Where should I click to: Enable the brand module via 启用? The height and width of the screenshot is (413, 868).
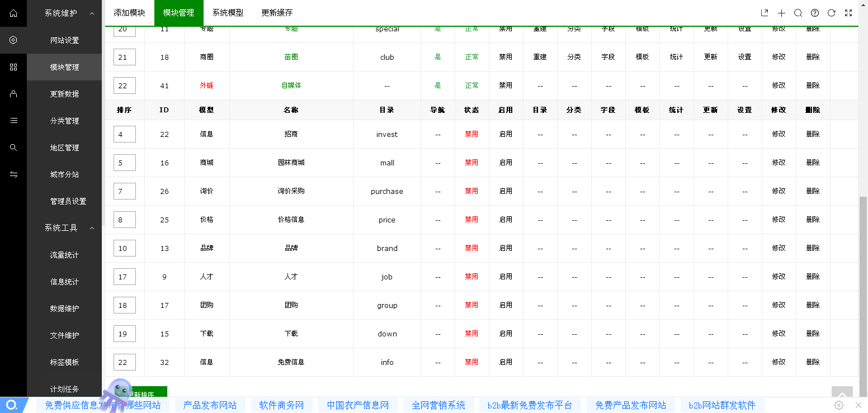[x=506, y=248]
